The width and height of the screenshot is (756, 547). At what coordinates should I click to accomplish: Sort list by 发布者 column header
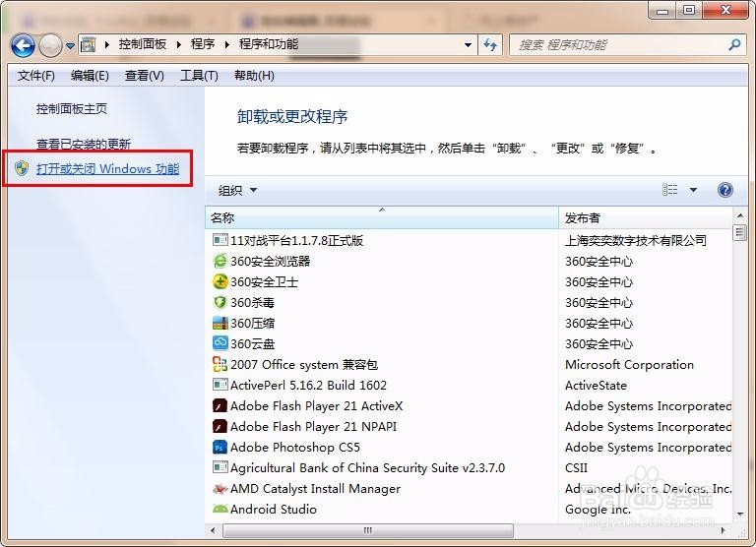tap(645, 217)
